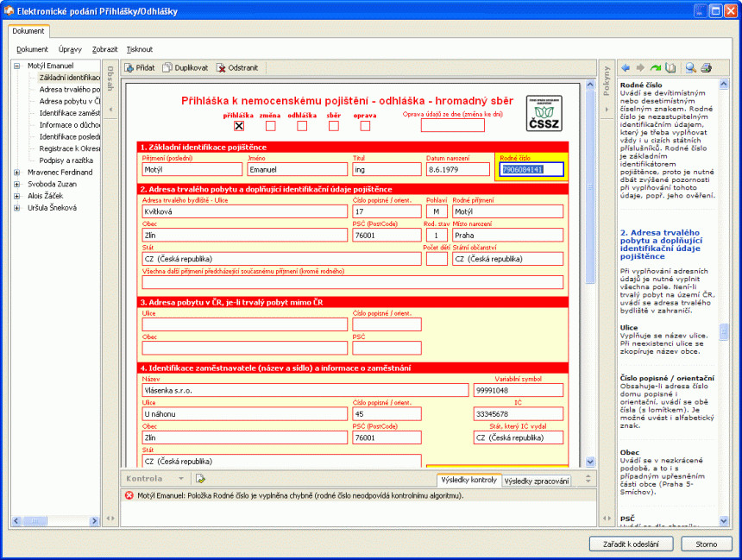The height and width of the screenshot is (560, 742).
Task: Click the Duplikovat duplicate icon
Action: (167, 67)
